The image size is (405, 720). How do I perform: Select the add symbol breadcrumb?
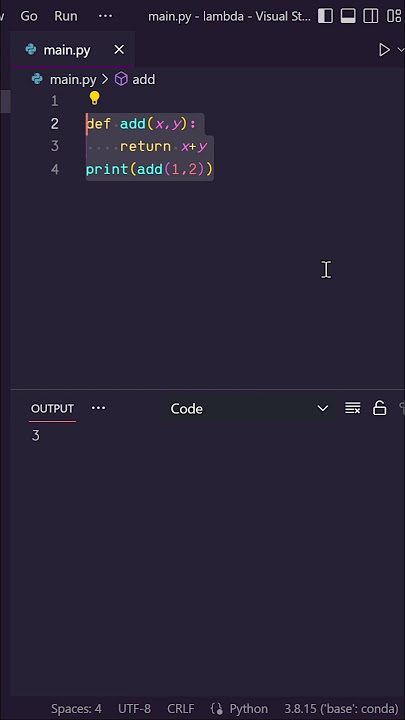tap(144, 79)
